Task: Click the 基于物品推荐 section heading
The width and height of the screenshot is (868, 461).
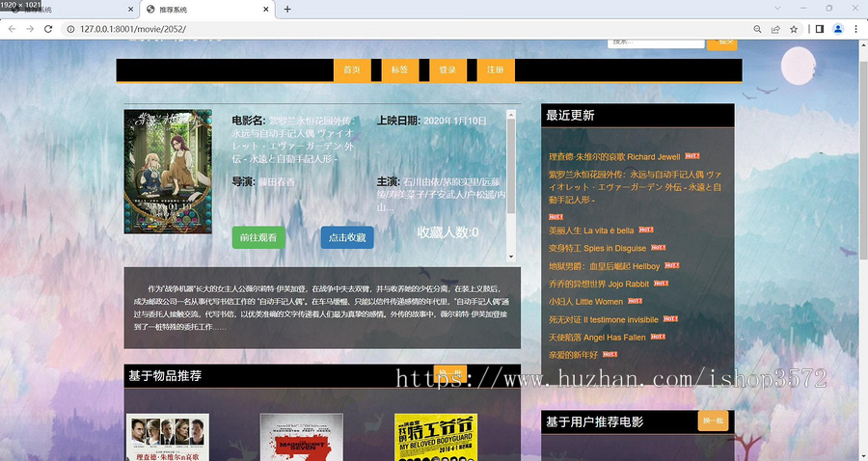Action: (x=165, y=376)
